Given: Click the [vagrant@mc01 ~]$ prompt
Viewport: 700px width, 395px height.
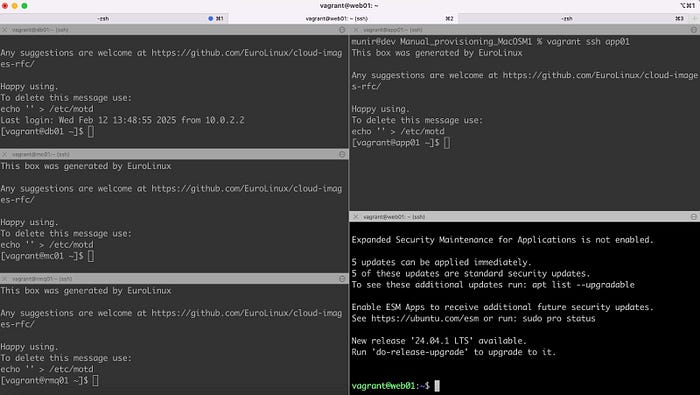Looking at the screenshot, I should click(x=42, y=256).
